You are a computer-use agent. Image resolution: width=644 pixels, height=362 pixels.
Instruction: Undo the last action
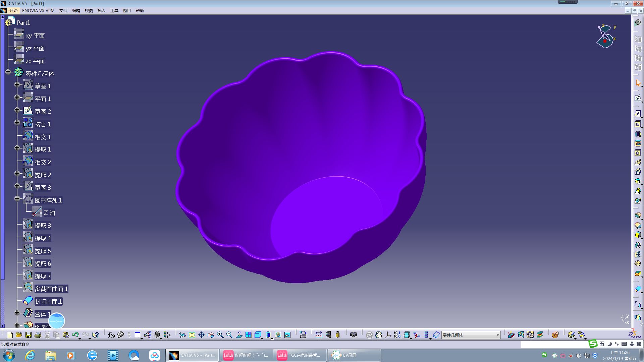coord(75,335)
